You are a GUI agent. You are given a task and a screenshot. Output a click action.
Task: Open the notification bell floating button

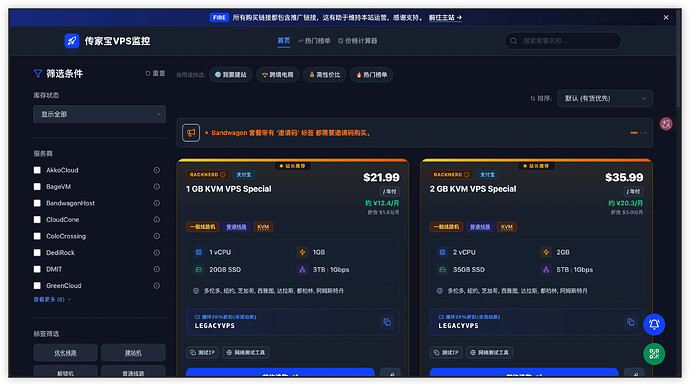(x=654, y=324)
